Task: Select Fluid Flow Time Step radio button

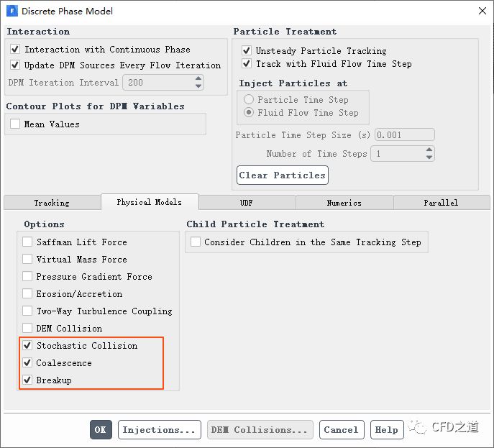Action: pos(249,113)
